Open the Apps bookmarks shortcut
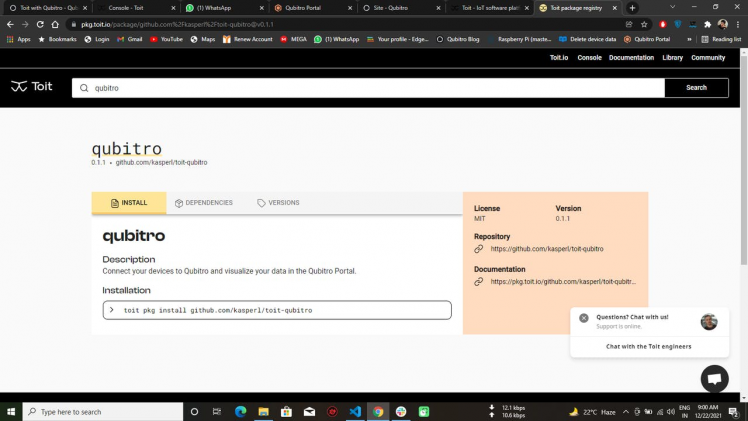Image resolution: width=748 pixels, height=421 pixels. pyautogui.click(x=19, y=39)
